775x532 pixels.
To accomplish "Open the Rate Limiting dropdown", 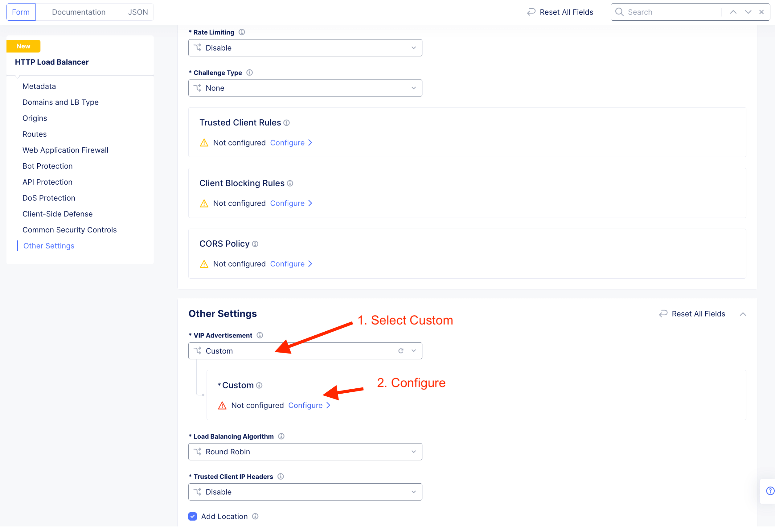I will coord(305,48).
